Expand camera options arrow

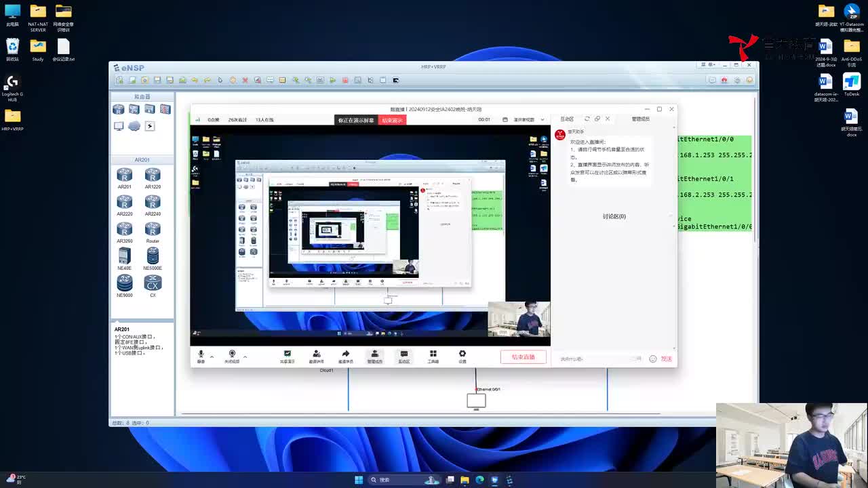tap(245, 356)
